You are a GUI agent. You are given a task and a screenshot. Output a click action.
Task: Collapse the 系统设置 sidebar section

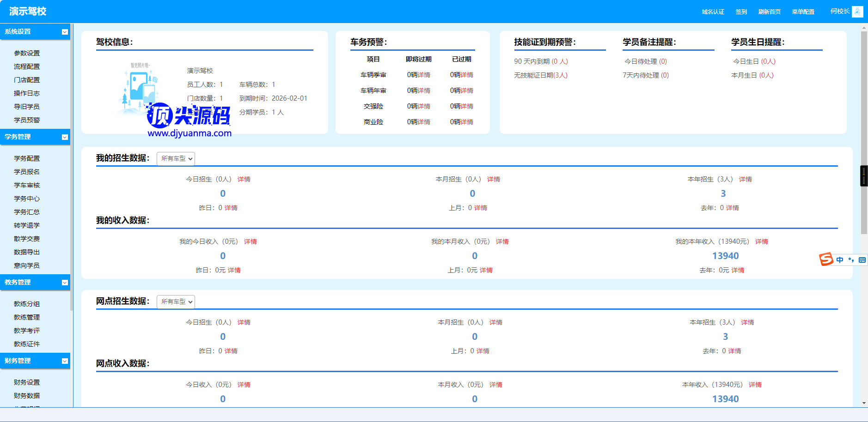coord(65,32)
